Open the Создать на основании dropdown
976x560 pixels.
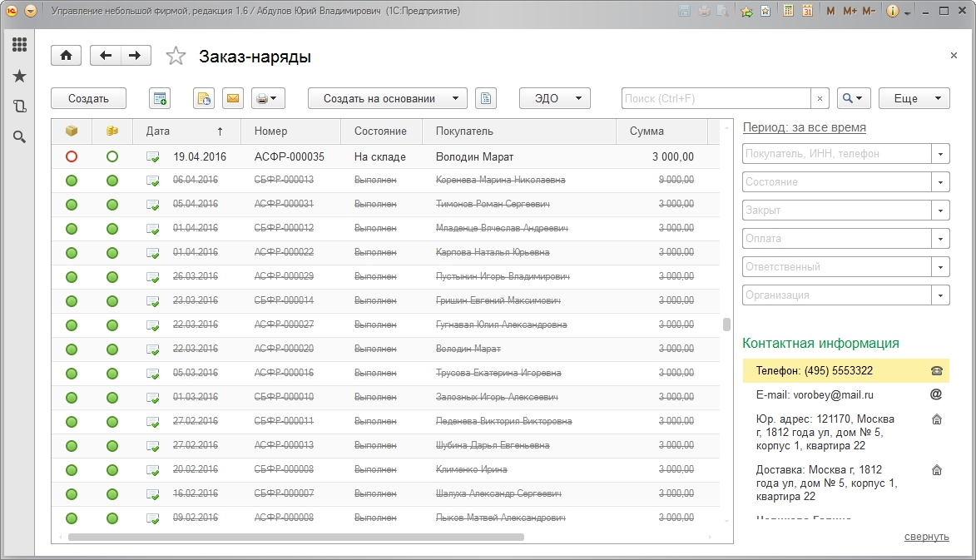point(387,98)
